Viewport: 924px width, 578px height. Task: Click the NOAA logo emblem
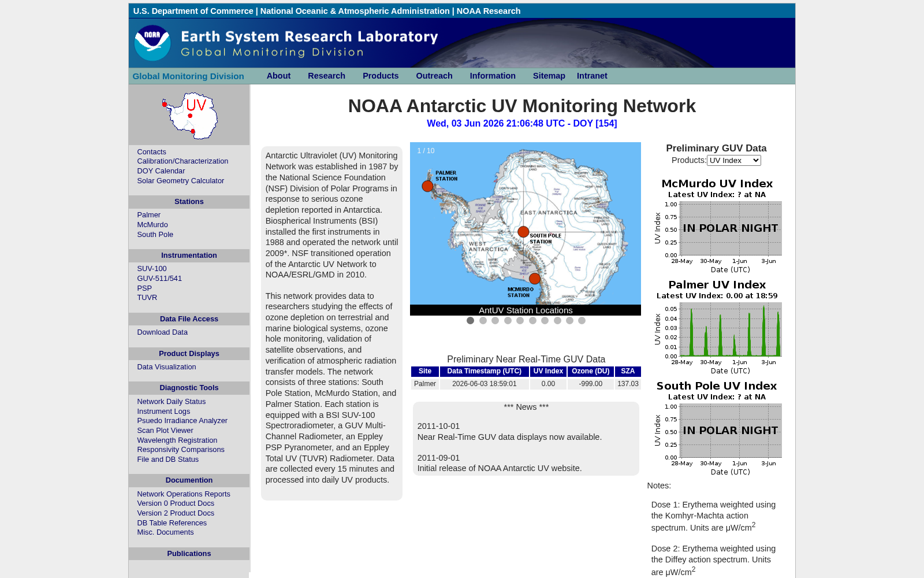(152, 43)
